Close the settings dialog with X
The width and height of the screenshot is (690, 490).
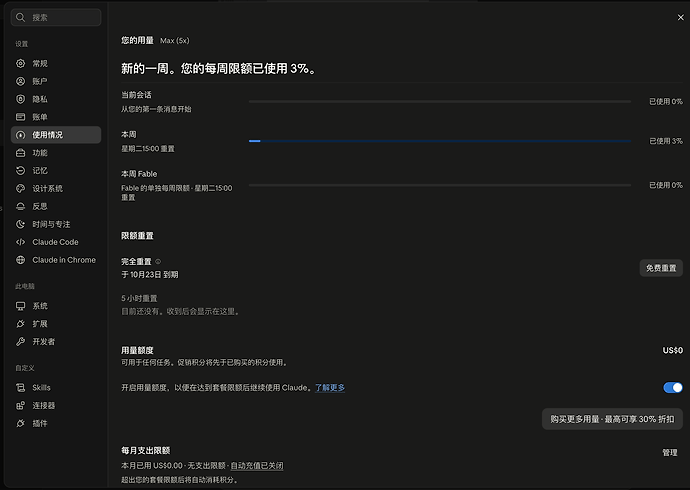[x=680, y=18]
